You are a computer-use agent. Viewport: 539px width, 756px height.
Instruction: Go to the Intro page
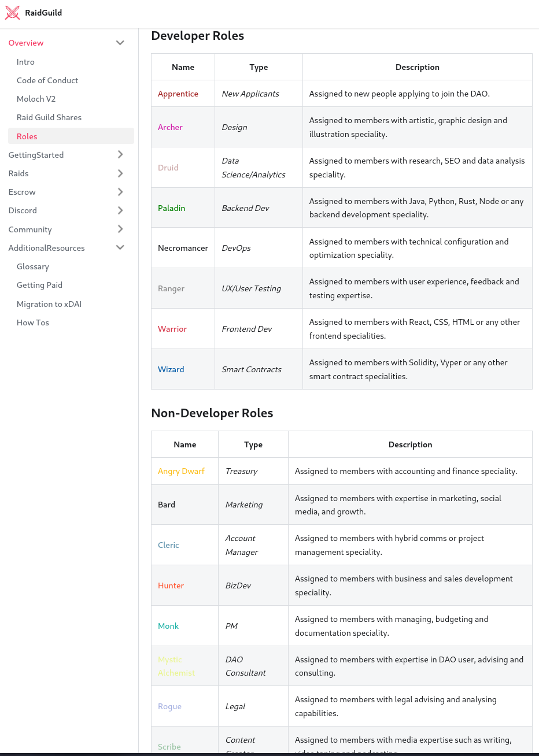point(25,62)
